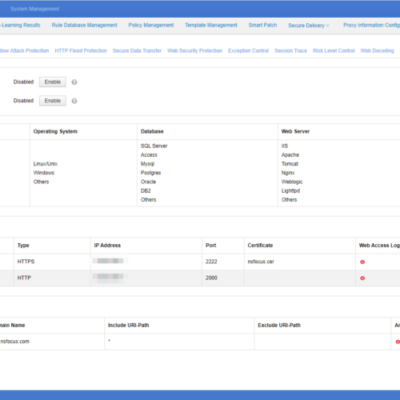This screenshot has height=400, width=400.
Task: Select Tomcat in Web Server list
Action: click(290, 164)
